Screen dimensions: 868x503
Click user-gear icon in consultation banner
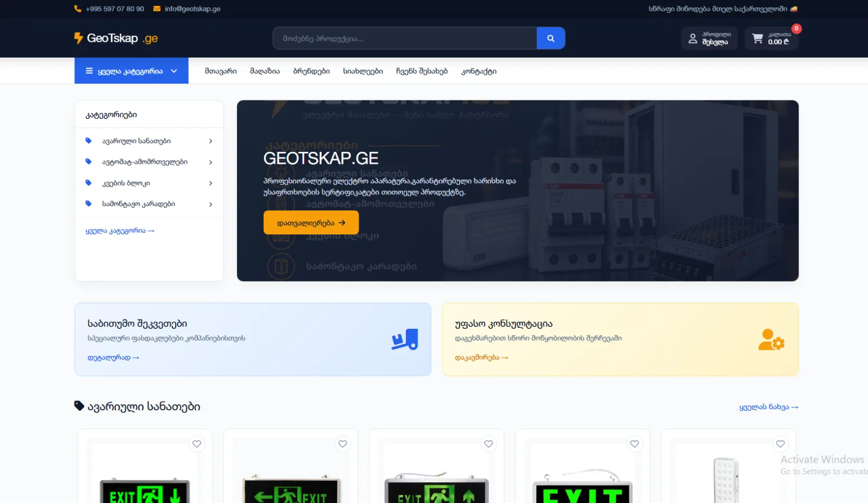coord(771,340)
